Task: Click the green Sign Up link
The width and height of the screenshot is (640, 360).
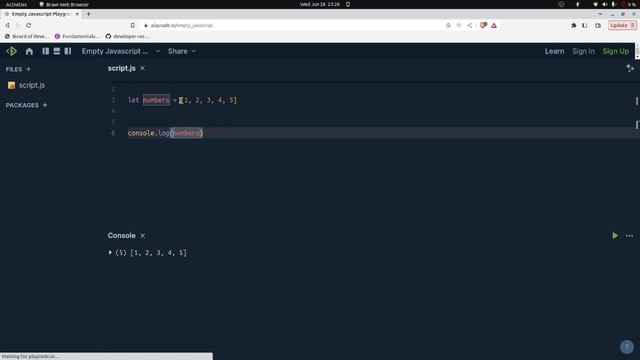Action: pos(616,51)
